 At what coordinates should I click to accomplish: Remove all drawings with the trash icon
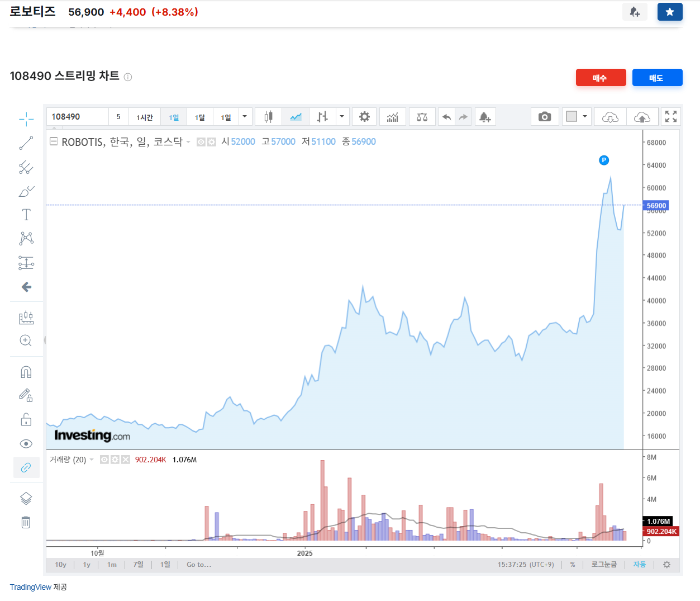click(x=26, y=522)
